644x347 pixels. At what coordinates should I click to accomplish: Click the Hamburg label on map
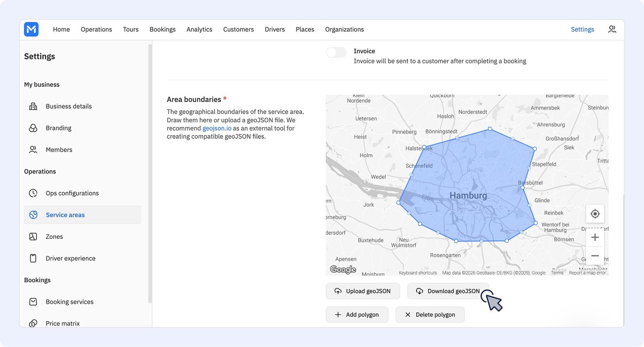point(468,195)
